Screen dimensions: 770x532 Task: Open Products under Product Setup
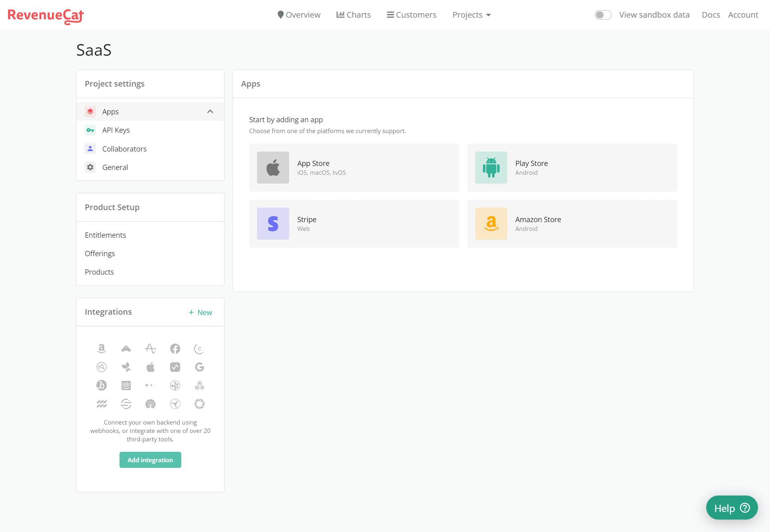(x=99, y=272)
